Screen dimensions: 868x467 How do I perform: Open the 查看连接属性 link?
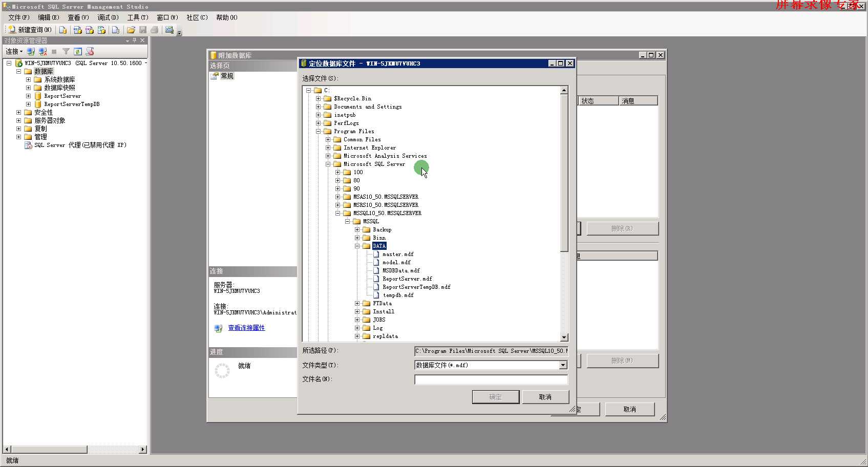(x=246, y=328)
